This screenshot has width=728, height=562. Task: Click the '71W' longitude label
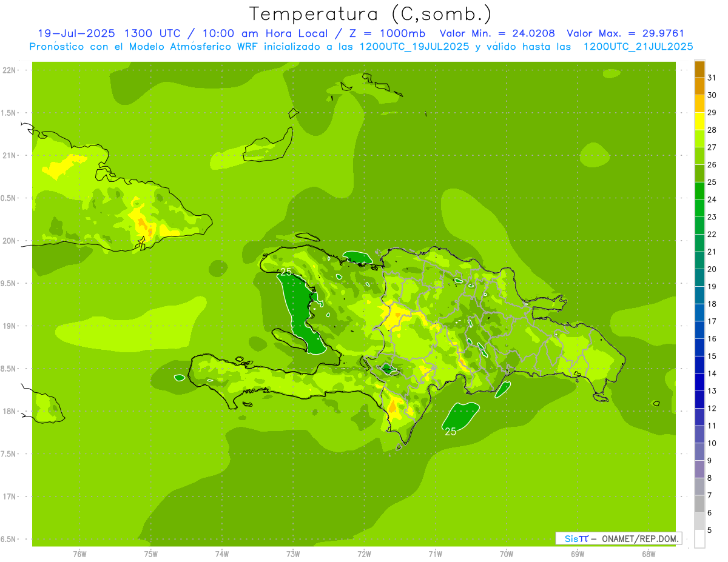tap(435, 554)
